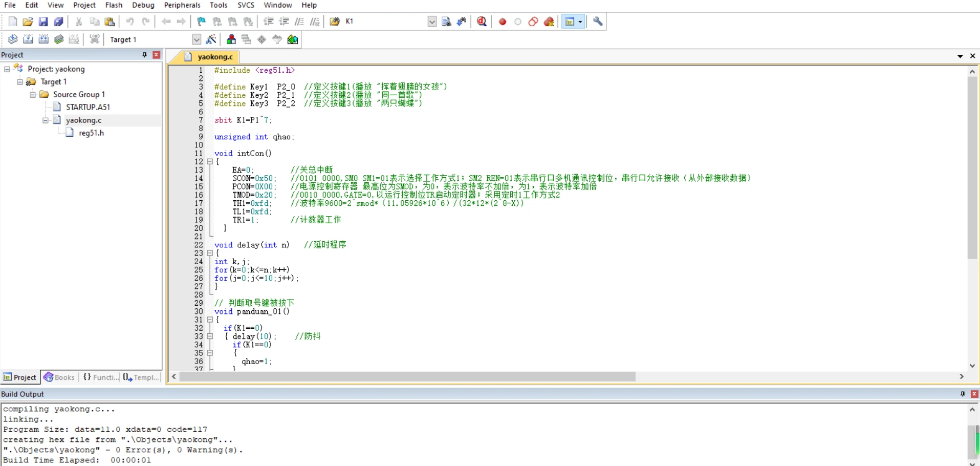Open the Help menu
This screenshot has width=980, height=466.
309,5
